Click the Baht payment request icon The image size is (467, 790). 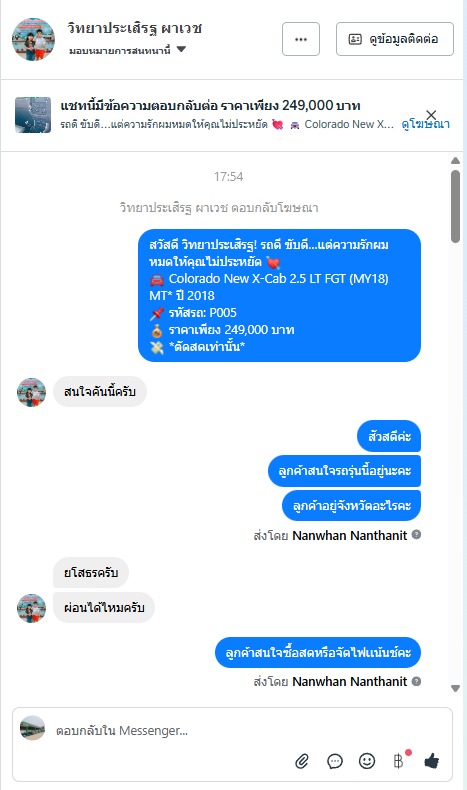(x=398, y=761)
